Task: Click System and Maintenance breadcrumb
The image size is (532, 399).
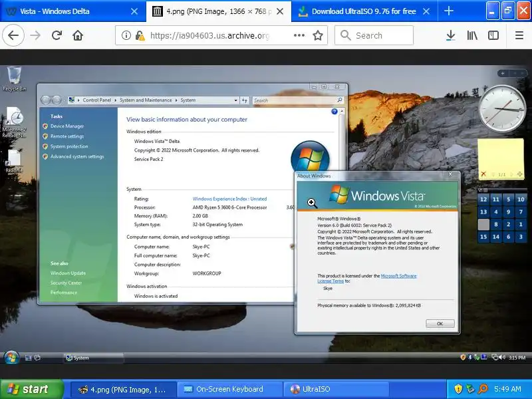Action: (x=146, y=100)
